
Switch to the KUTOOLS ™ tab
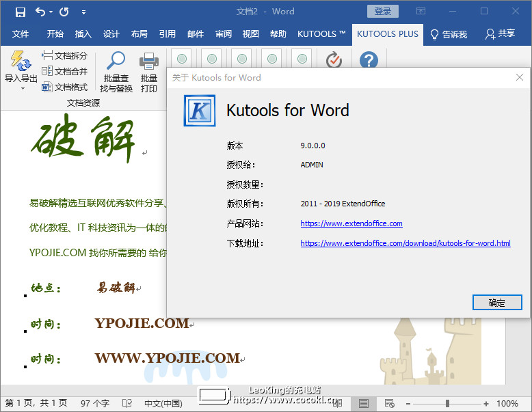(321, 34)
